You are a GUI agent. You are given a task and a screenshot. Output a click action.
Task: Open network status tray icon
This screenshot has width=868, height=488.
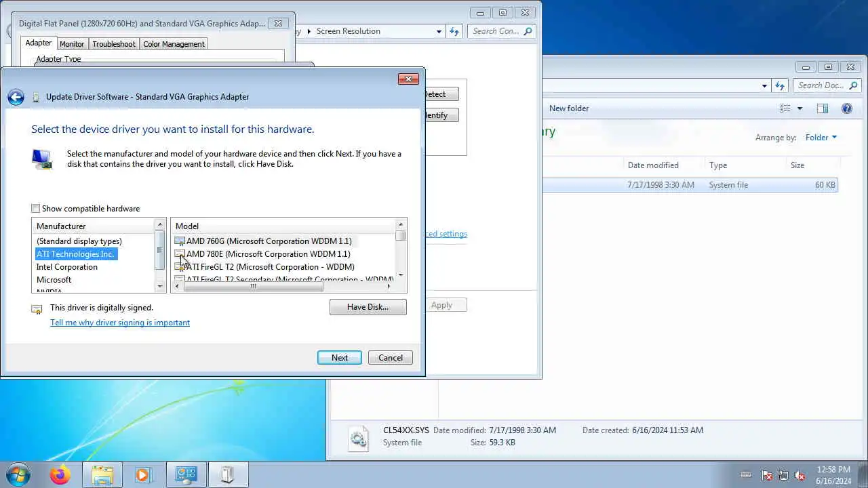[x=783, y=476]
